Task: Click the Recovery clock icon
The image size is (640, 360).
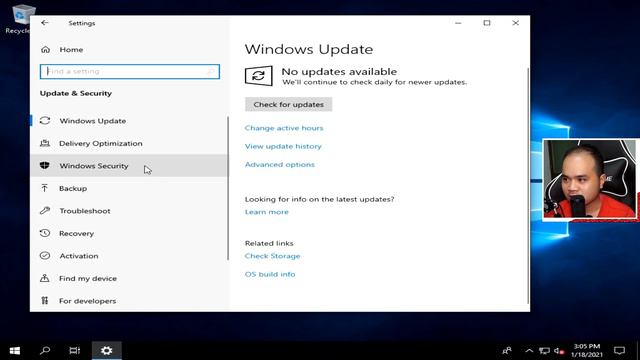Action: (x=45, y=233)
